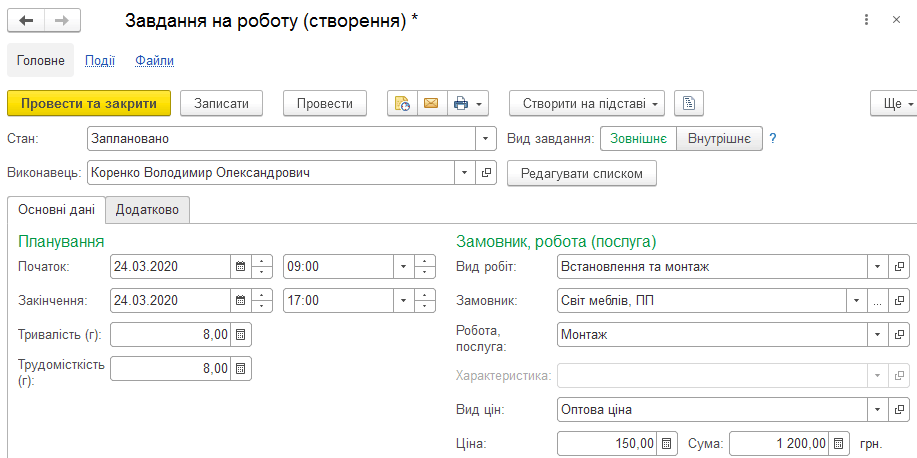Adjust the Початок date spinner

point(261,267)
